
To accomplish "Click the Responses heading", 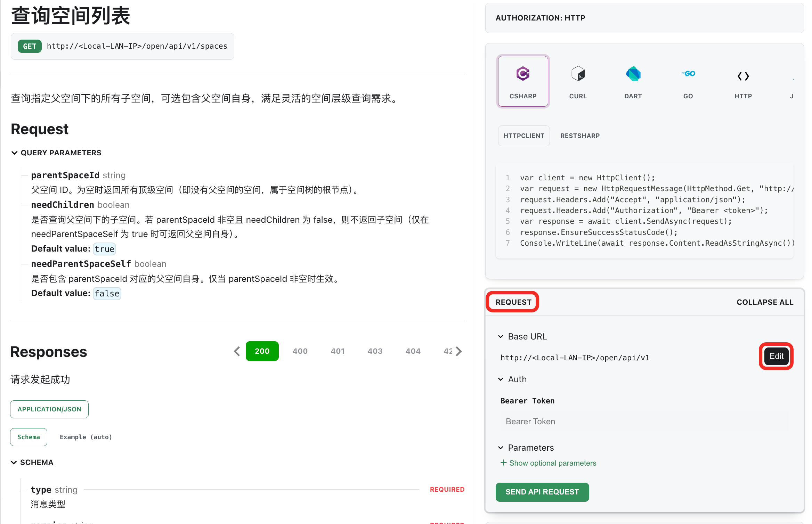I will coord(49,352).
